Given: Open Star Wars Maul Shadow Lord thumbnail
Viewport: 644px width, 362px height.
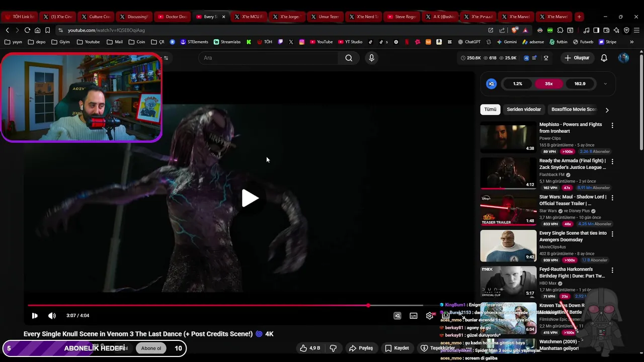Looking at the screenshot, I should 508,209.
